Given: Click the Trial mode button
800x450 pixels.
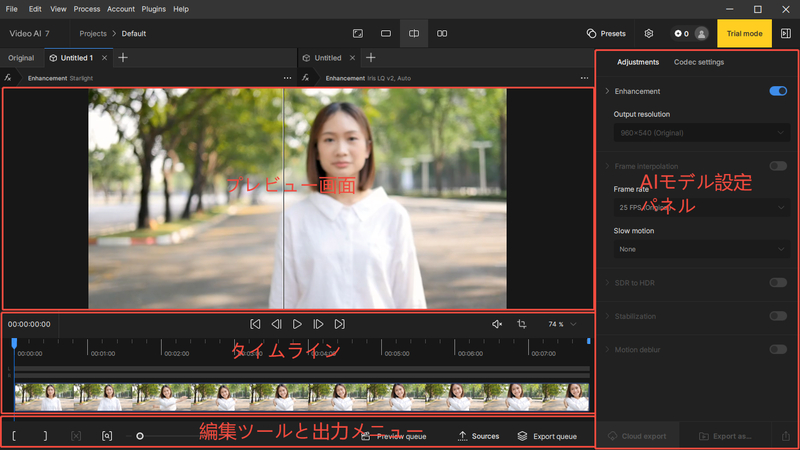Looking at the screenshot, I should 744,34.
